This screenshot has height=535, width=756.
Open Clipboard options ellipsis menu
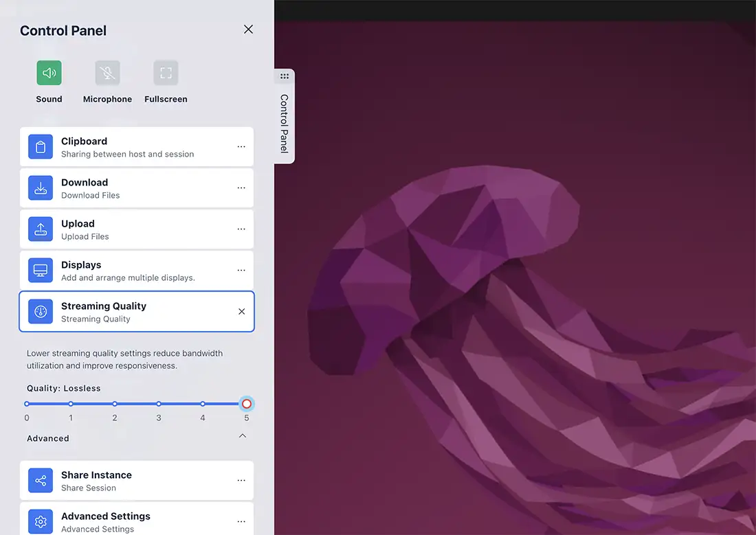click(241, 147)
